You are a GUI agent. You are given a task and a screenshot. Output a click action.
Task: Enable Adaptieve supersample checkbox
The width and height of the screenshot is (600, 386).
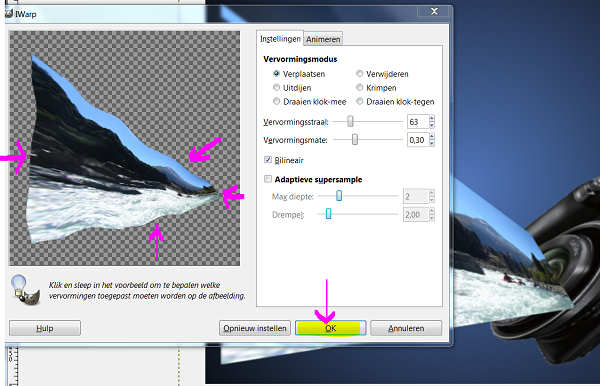268,179
